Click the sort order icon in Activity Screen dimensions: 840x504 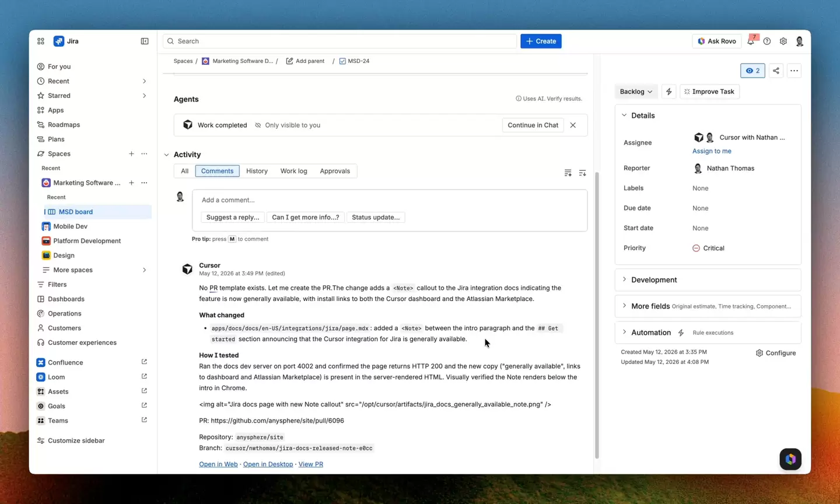coord(582,173)
